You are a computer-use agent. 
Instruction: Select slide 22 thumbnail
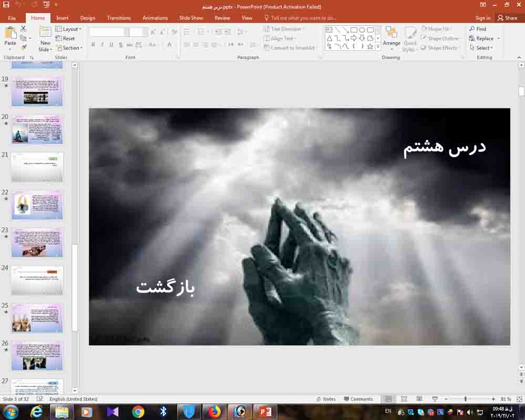click(37, 204)
